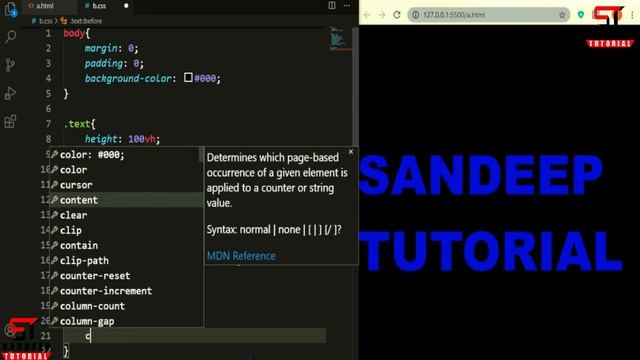The image size is (640, 360).
Task: Open the browser three-dot menu
Action: [632, 15]
